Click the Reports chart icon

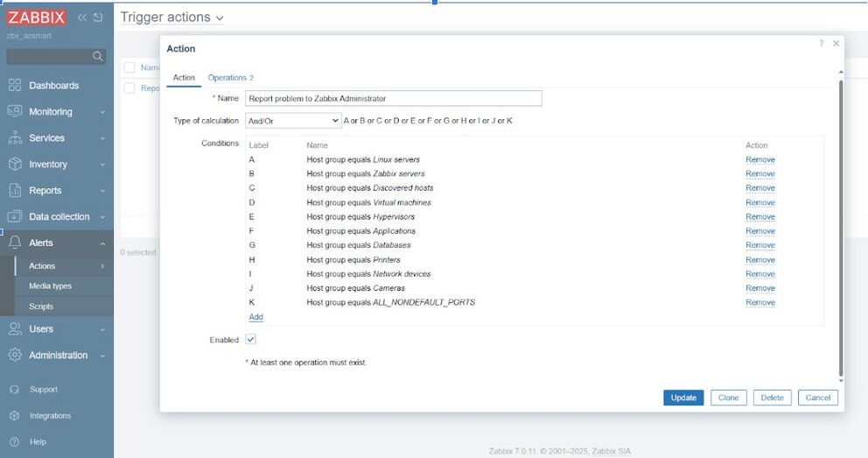point(15,191)
